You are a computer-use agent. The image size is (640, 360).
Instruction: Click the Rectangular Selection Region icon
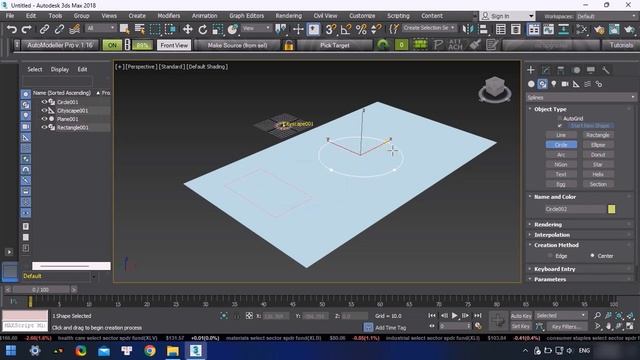155,29
